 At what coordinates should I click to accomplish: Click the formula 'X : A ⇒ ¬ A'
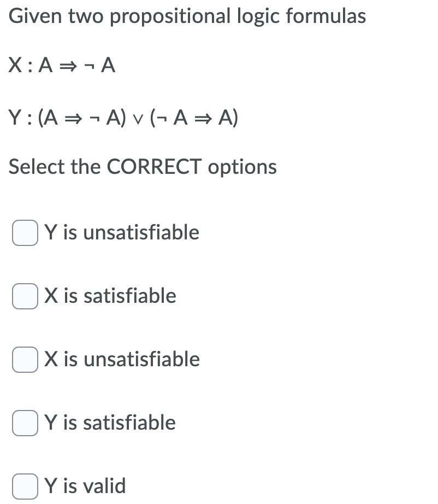coord(61,66)
